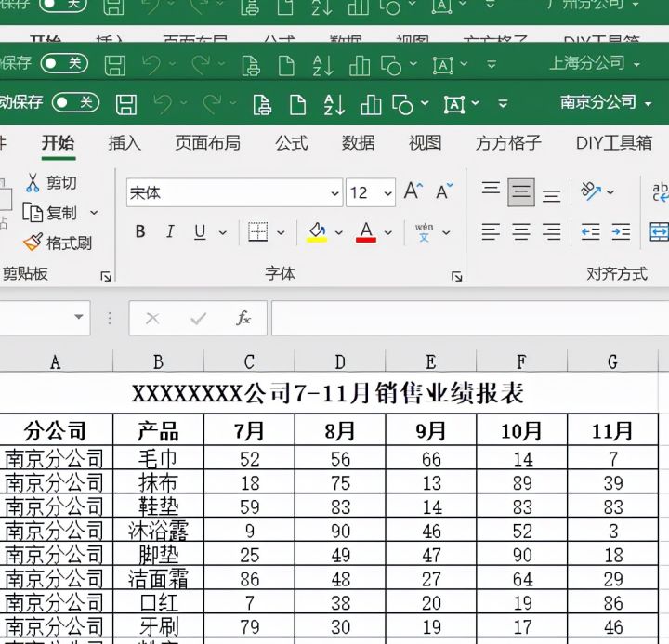669x644 pixels.
Task: Increase font size button
Action: (x=413, y=191)
